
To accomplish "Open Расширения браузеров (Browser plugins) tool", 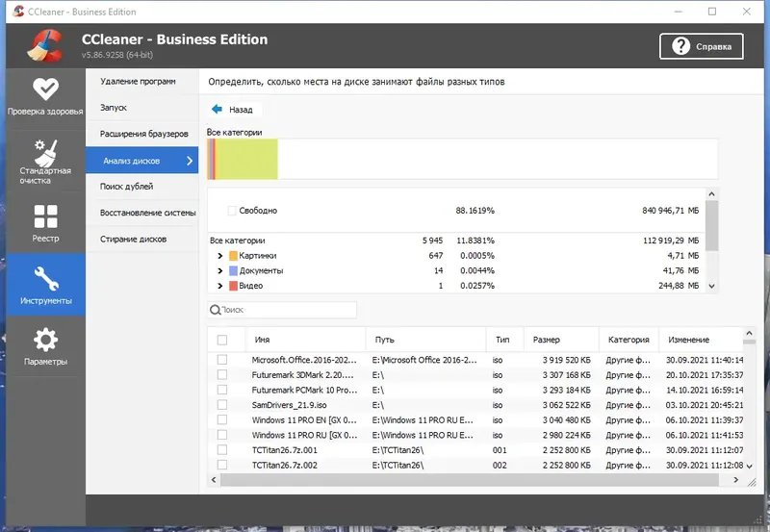I will (x=142, y=134).
